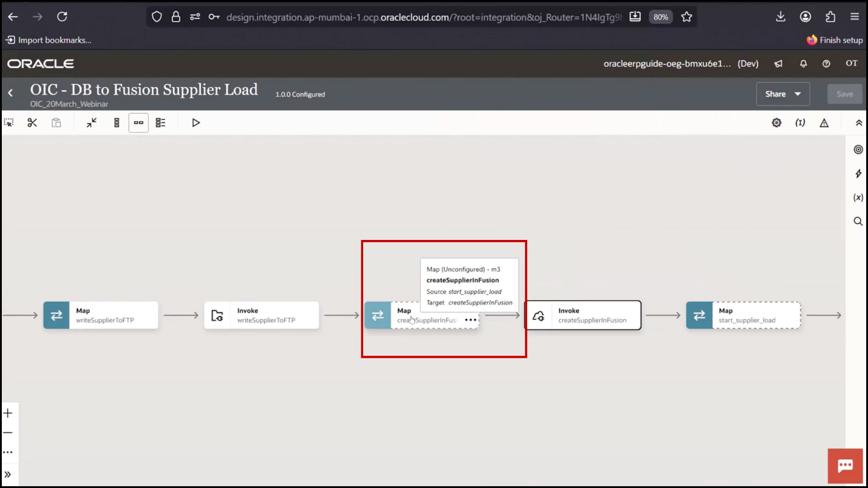
Task: Click the cut scissors icon
Action: (x=32, y=122)
